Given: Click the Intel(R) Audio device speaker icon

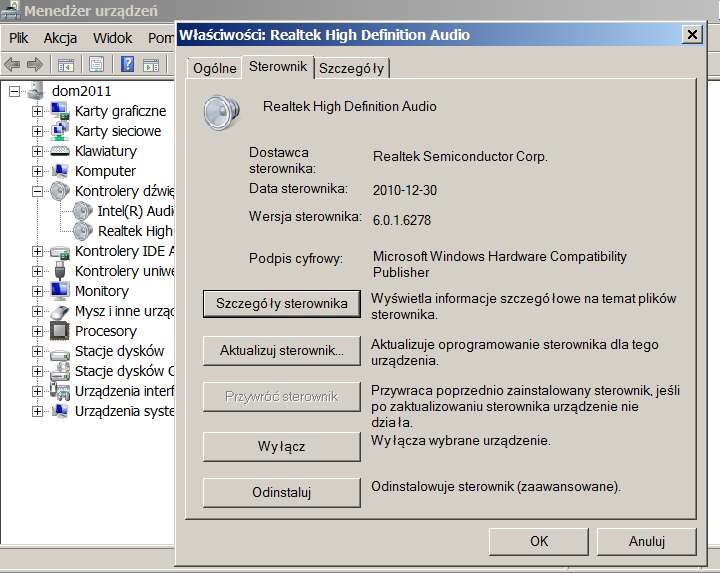Looking at the screenshot, I should click(x=83, y=211).
